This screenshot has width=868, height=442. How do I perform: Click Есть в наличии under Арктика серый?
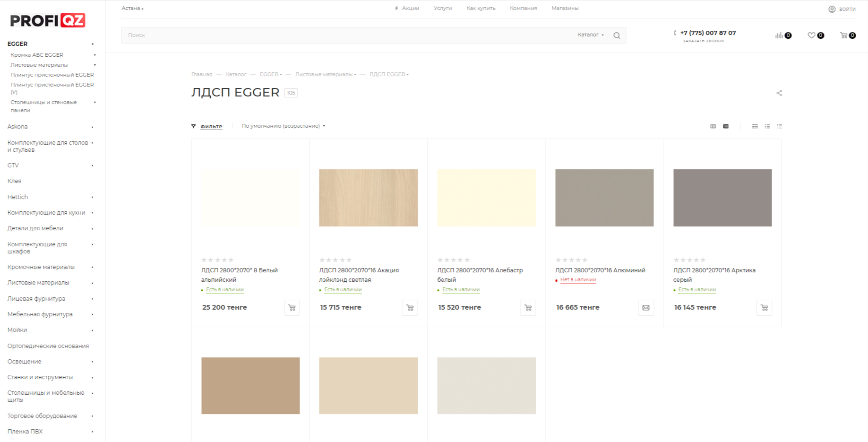697,290
